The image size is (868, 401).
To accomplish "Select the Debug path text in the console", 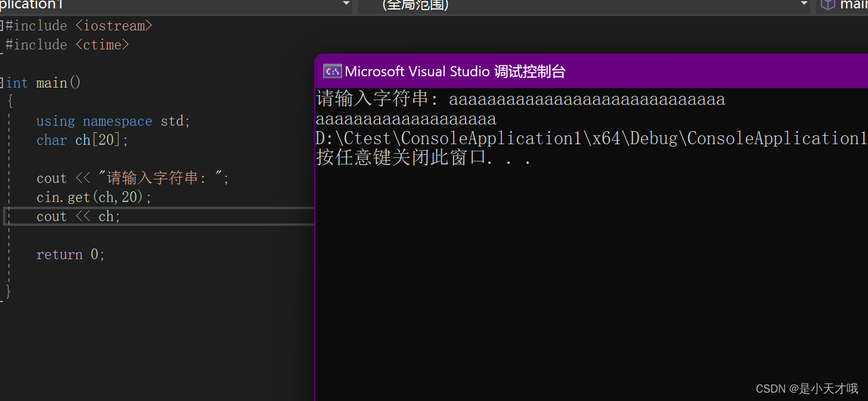I will (x=590, y=138).
